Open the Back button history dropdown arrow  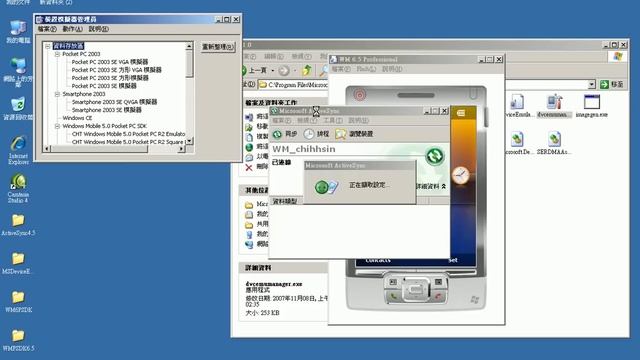(273, 71)
